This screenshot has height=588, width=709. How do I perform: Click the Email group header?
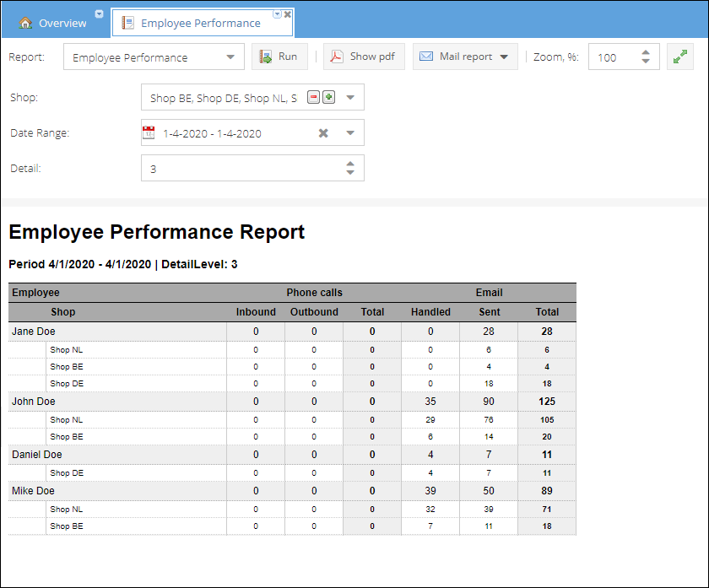tap(489, 293)
